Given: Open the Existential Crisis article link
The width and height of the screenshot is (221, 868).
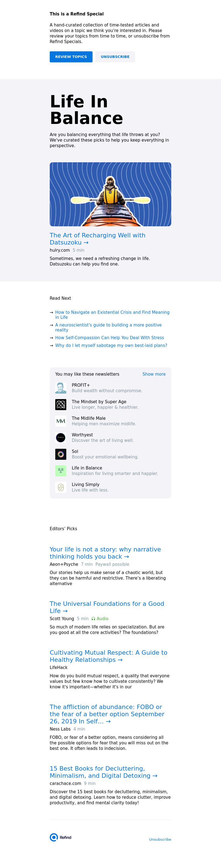Looking at the screenshot, I should 112,315.
